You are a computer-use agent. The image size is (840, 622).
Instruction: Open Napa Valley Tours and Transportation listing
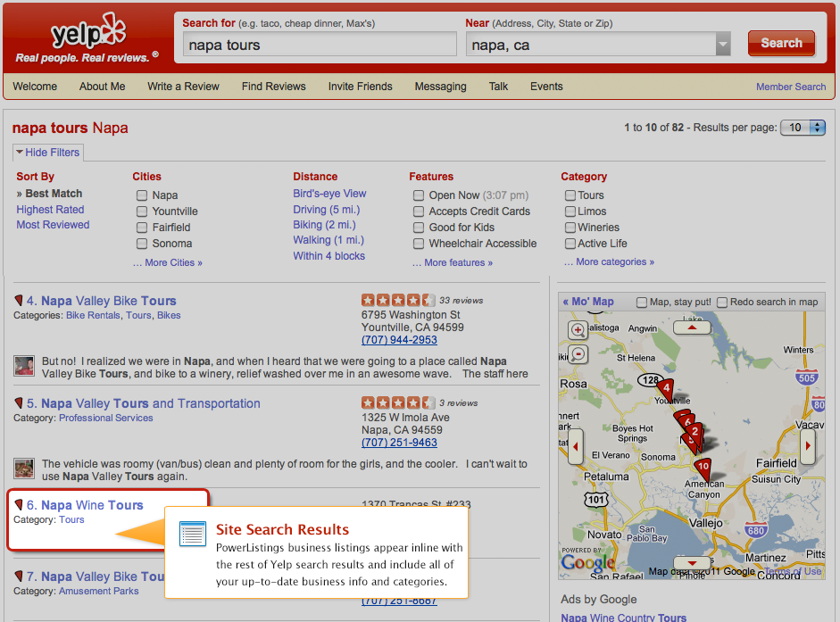pos(151,402)
